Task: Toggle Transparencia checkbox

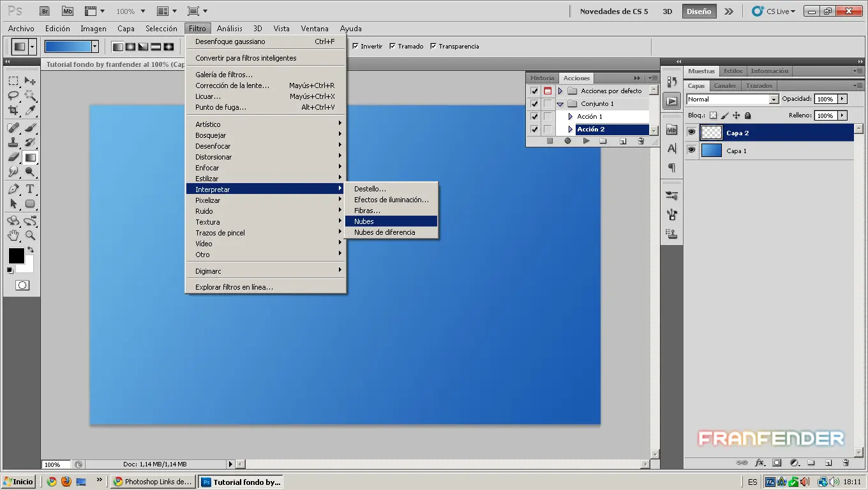Action: coord(433,46)
